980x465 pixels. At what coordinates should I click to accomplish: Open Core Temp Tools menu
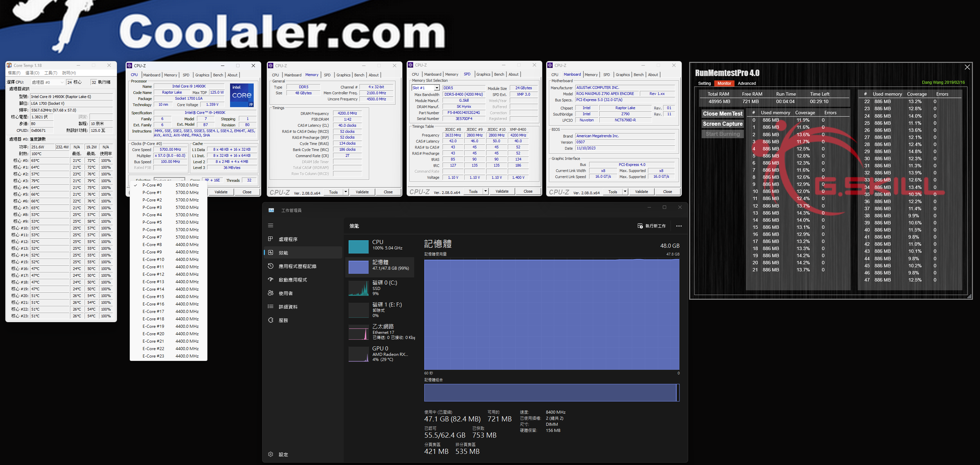[51, 73]
